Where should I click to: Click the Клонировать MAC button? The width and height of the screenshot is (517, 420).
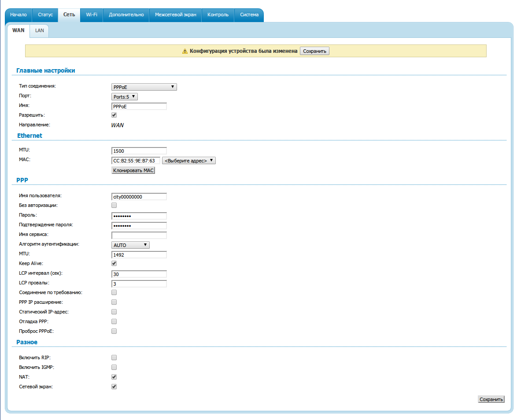coord(133,170)
